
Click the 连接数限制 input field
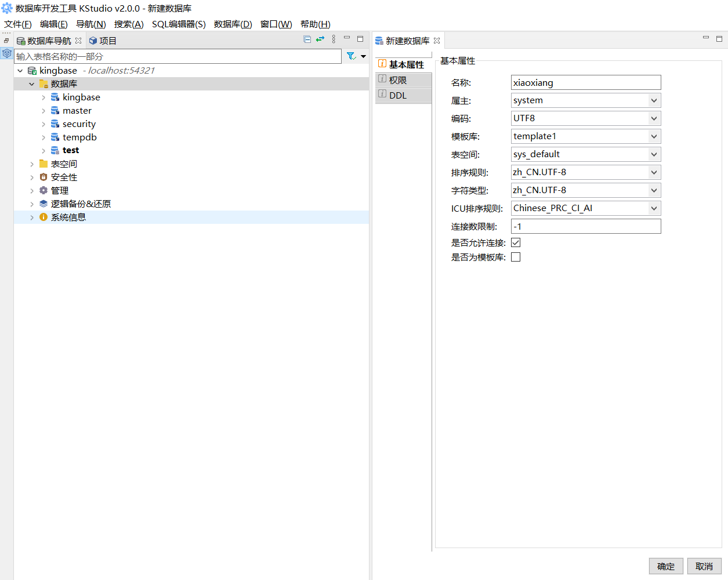586,226
